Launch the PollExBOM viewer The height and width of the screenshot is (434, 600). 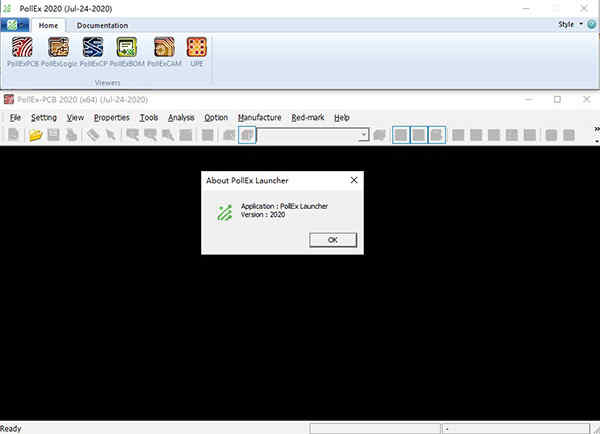click(127, 52)
